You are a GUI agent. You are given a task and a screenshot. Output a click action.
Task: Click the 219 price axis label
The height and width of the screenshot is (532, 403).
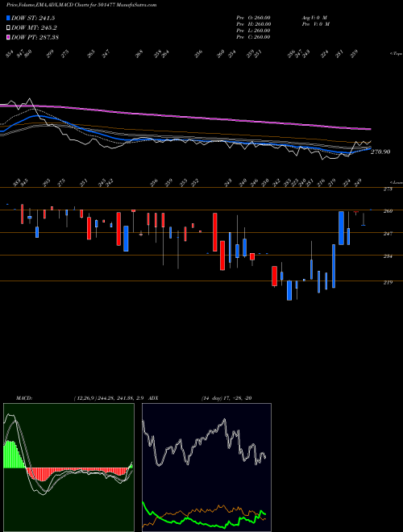(x=388, y=282)
